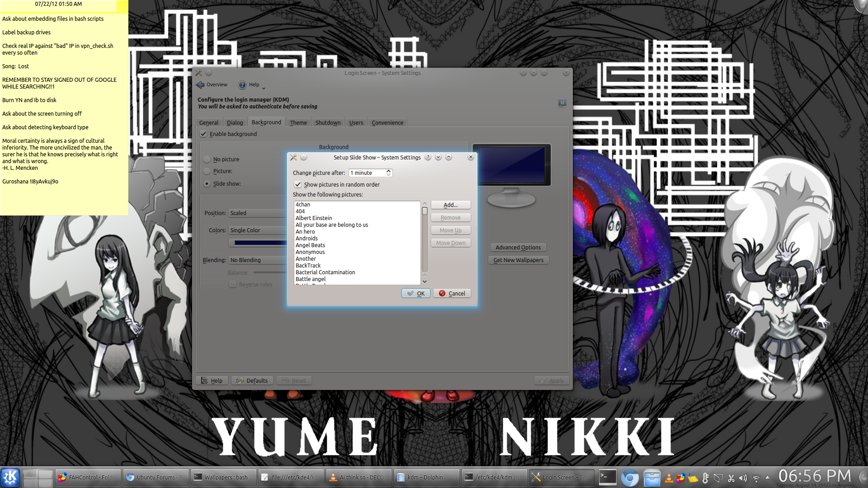Select the No picture radio button

point(207,160)
